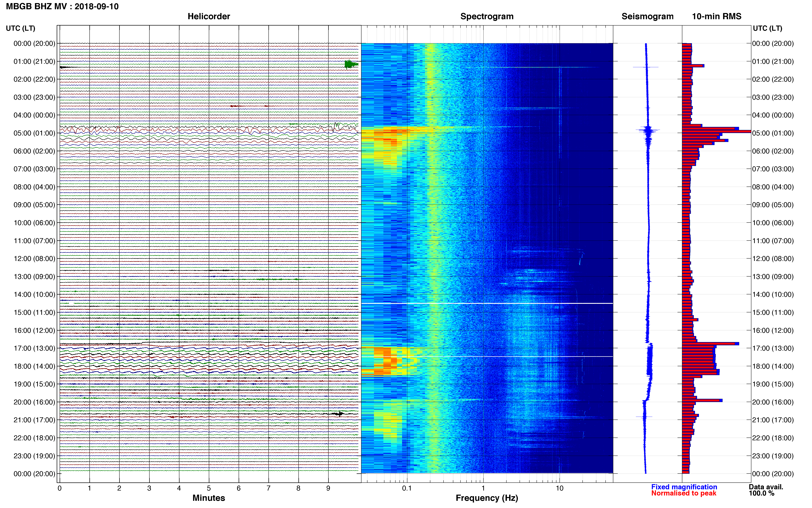Click the left '01:00 (21:00)' time label
This screenshot has height=508, width=812.
pyautogui.click(x=34, y=62)
